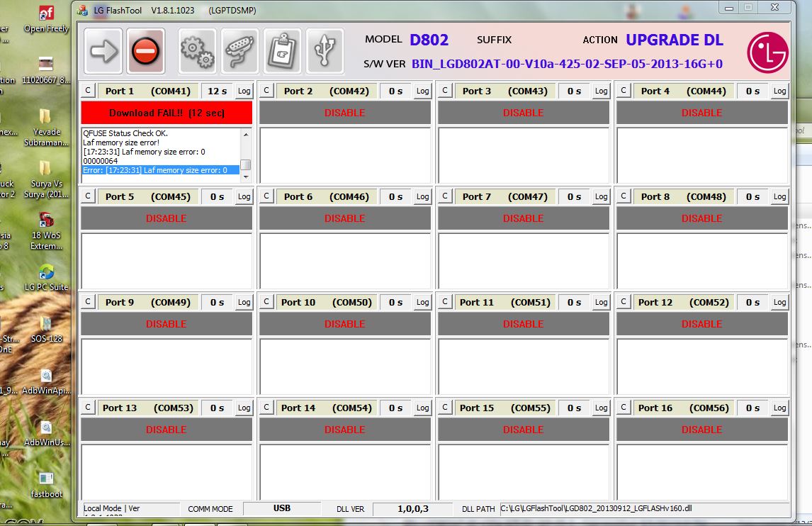Open the AdbWinApi desktop file
The width and height of the screenshot is (812, 526).
[x=46, y=381]
